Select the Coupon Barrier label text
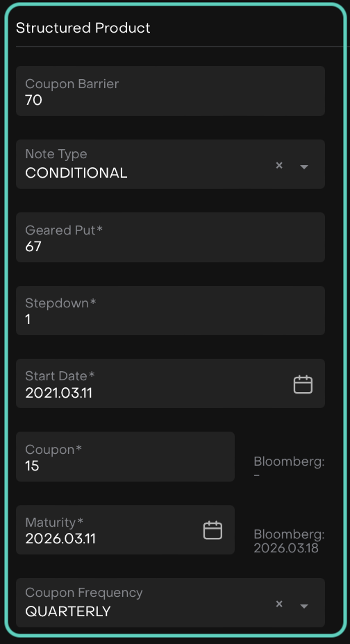 pyautogui.click(x=72, y=83)
